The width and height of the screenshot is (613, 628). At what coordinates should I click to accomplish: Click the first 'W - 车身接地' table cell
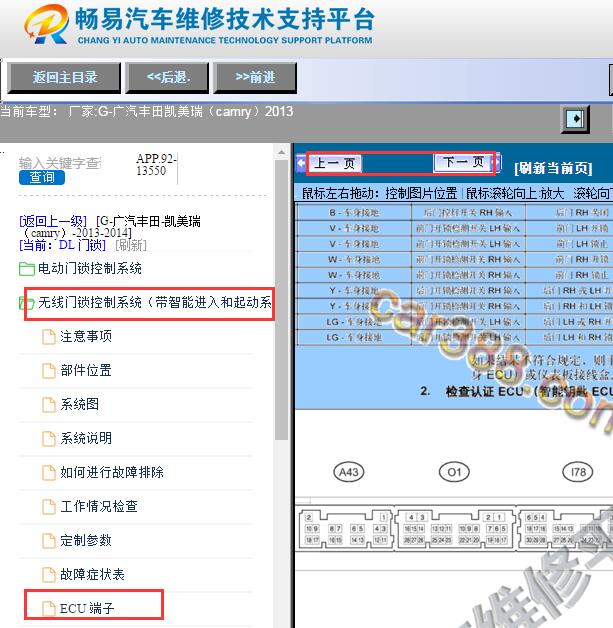tap(354, 260)
